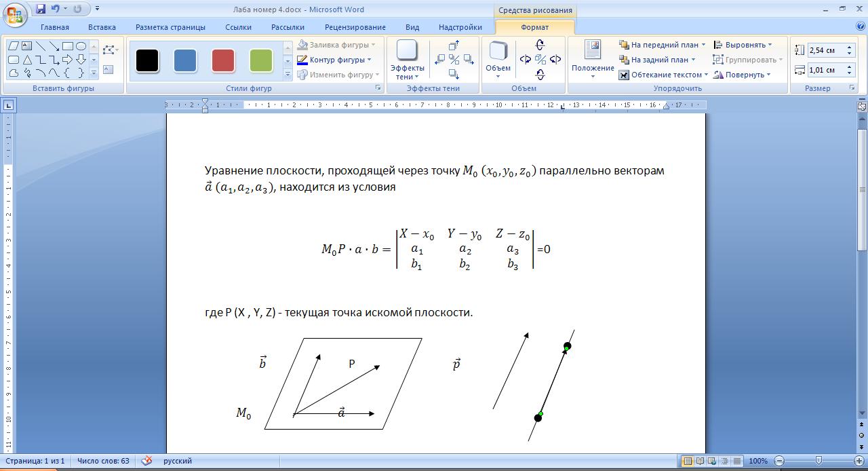The width and height of the screenshot is (868, 471).
Task: Open Надстройки ribbon tab
Action: [x=460, y=27]
